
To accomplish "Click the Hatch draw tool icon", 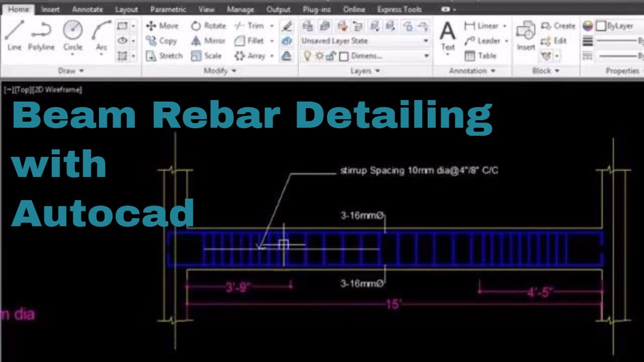I will click(122, 56).
